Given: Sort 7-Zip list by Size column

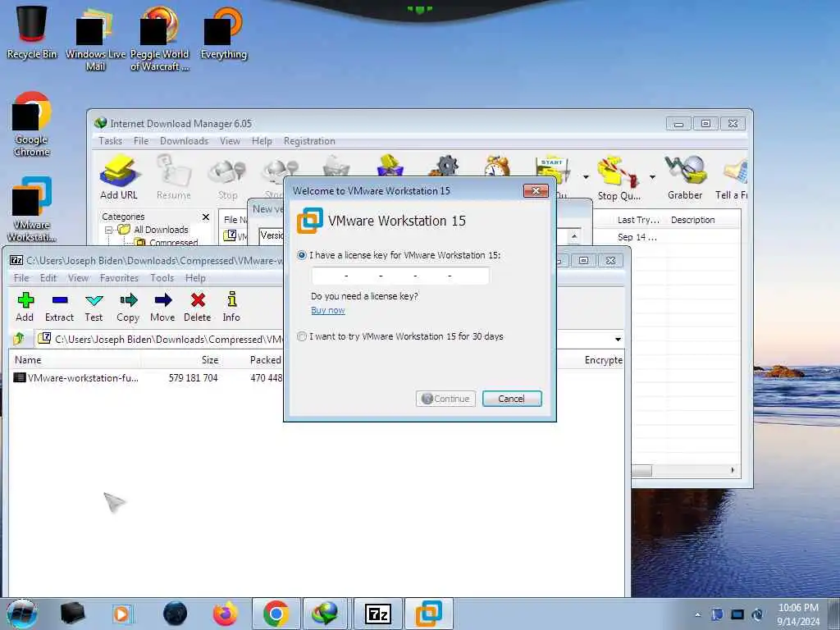Looking at the screenshot, I should pyautogui.click(x=182, y=360).
